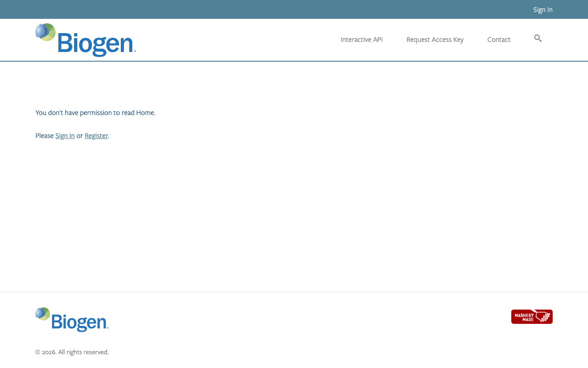Click the Biogen logo in the footer
Screen dimensions: 588x368
[x=72, y=319]
